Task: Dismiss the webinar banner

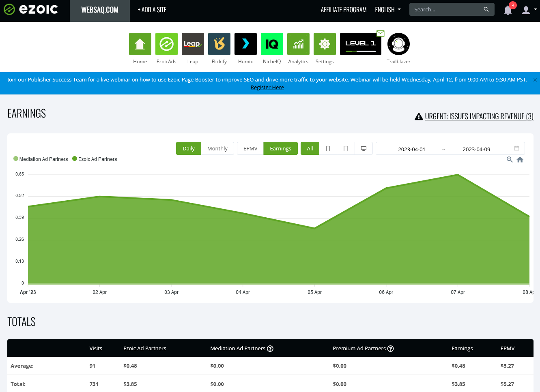Action: pos(535,80)
